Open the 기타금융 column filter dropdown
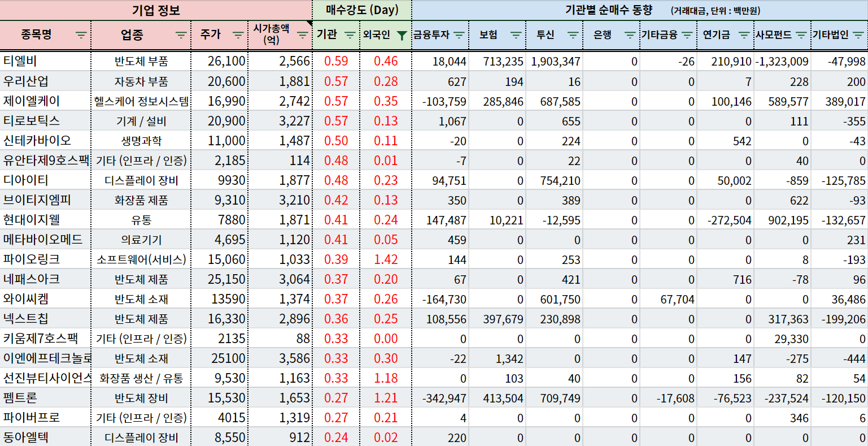This screenshot has height=446, width=868. (x=687, y=35)
